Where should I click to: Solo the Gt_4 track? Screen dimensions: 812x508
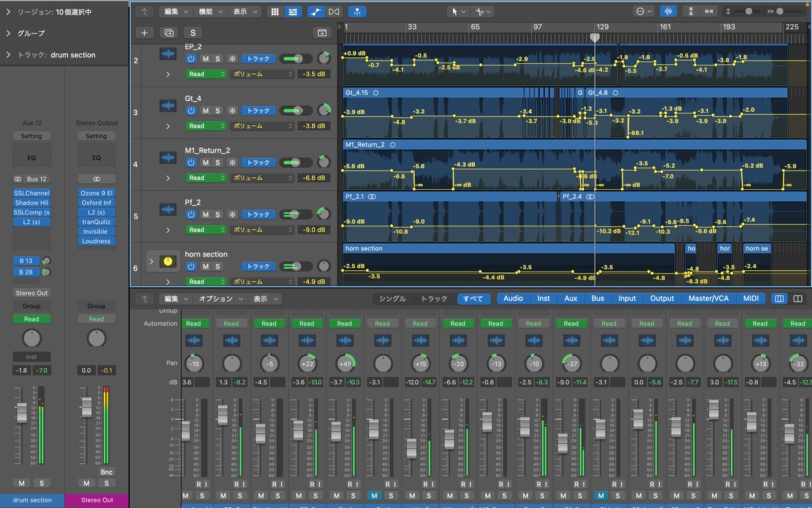click(x=218, y=111)
